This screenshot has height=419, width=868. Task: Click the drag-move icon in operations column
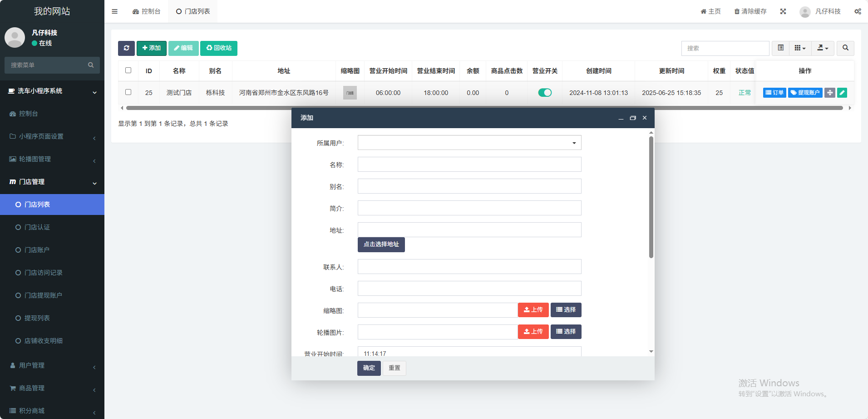(830, 93)
